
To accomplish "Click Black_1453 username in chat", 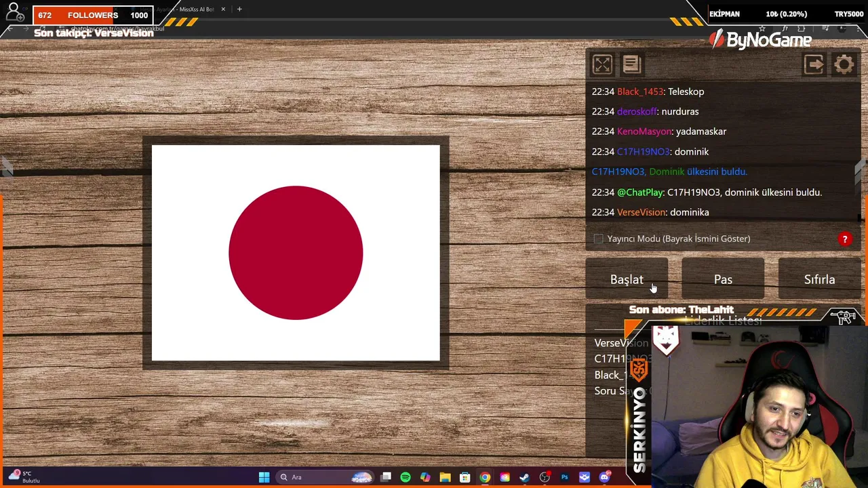I will coord(640,91).
